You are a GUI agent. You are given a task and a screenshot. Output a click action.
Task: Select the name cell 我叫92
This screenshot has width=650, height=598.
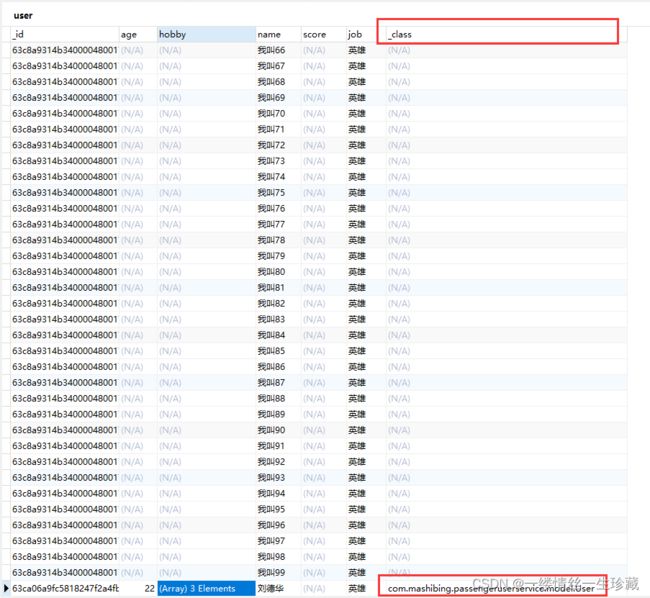point(278,461)
